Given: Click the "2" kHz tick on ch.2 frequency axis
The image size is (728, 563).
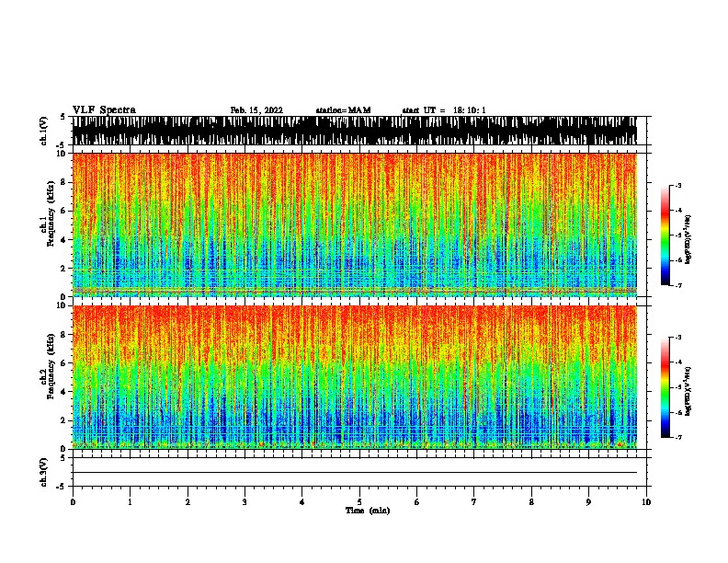Looking at the screenshot, I should (64, 420).
